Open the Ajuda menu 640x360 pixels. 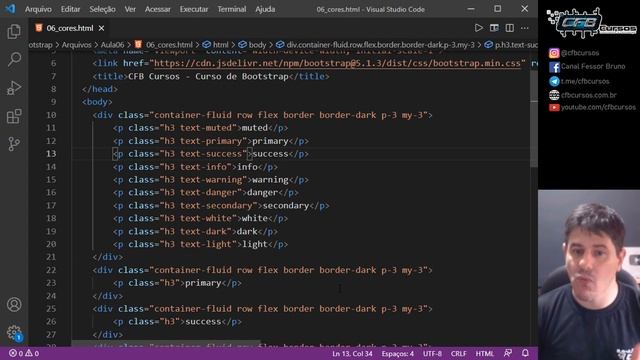265,9
